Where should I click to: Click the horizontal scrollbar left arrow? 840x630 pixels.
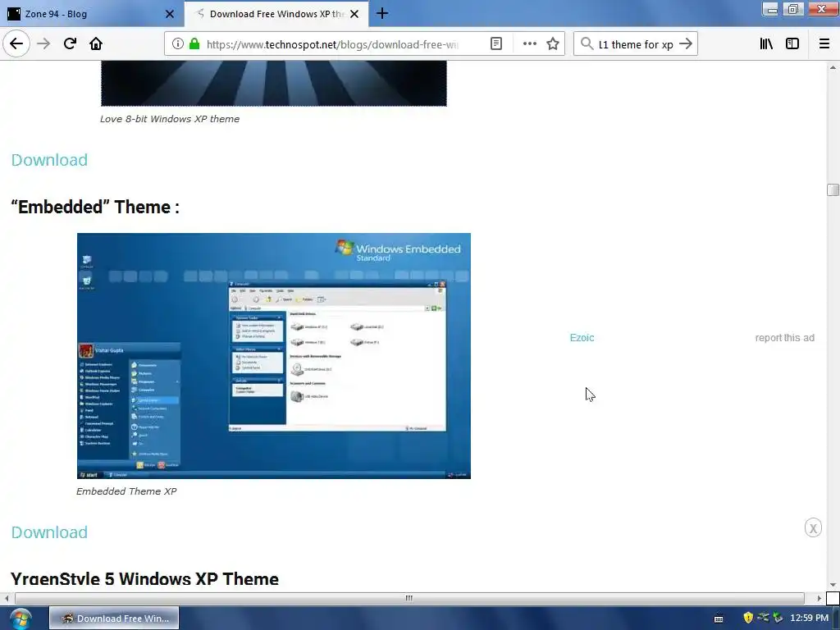(7, 598)
